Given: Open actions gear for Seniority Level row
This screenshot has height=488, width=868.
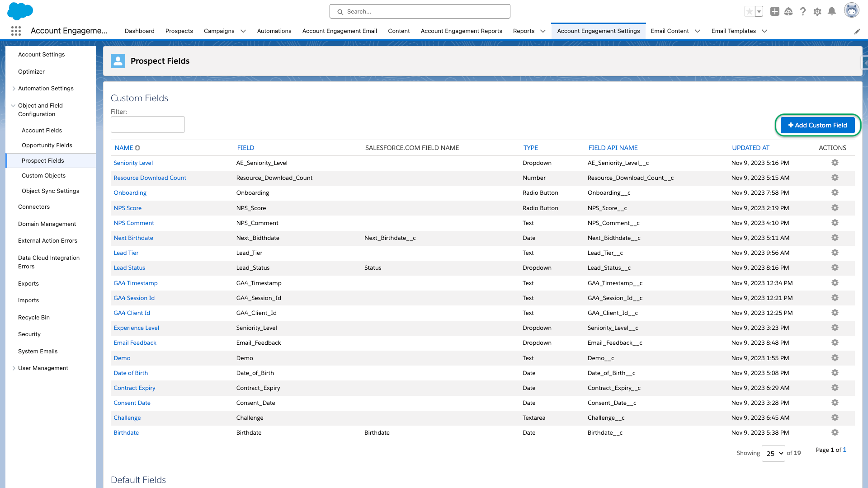Looking at the screenshot, I should (x=835, y=163).
